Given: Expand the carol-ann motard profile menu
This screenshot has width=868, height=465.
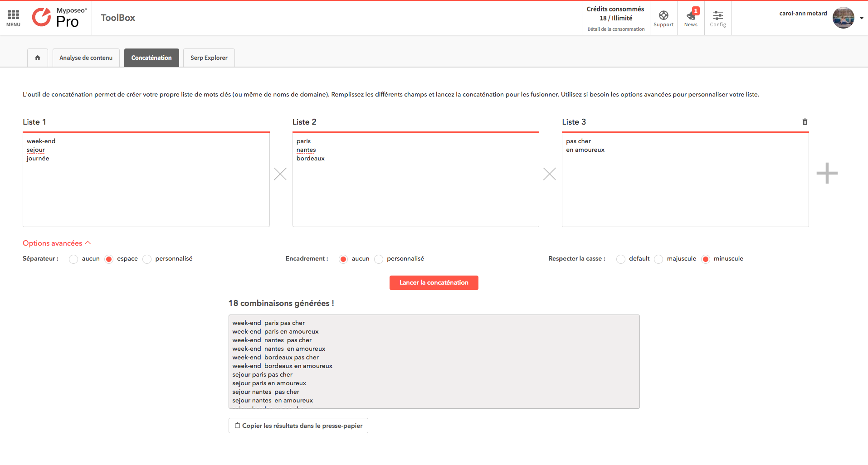Looking at the screenshot, I should click(803, 13).
